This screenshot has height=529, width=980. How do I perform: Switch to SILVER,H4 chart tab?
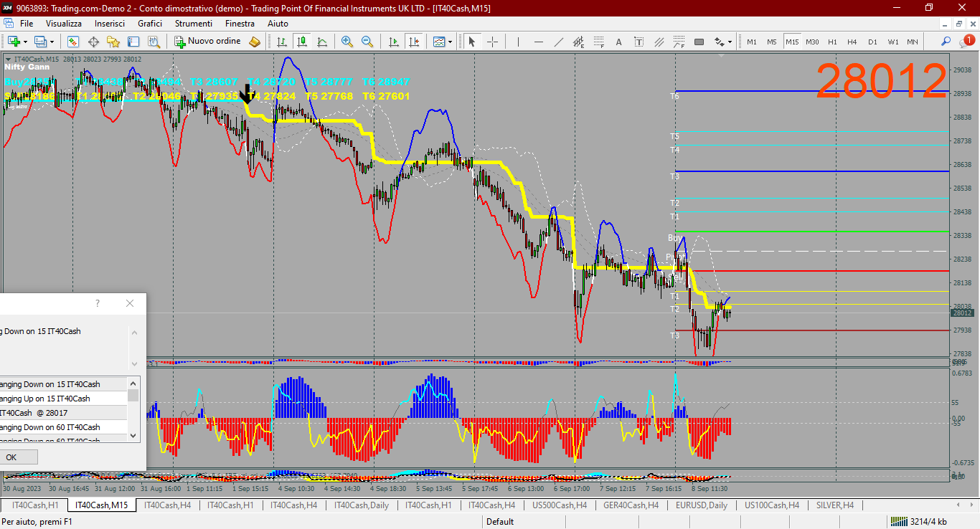[835, 505]
